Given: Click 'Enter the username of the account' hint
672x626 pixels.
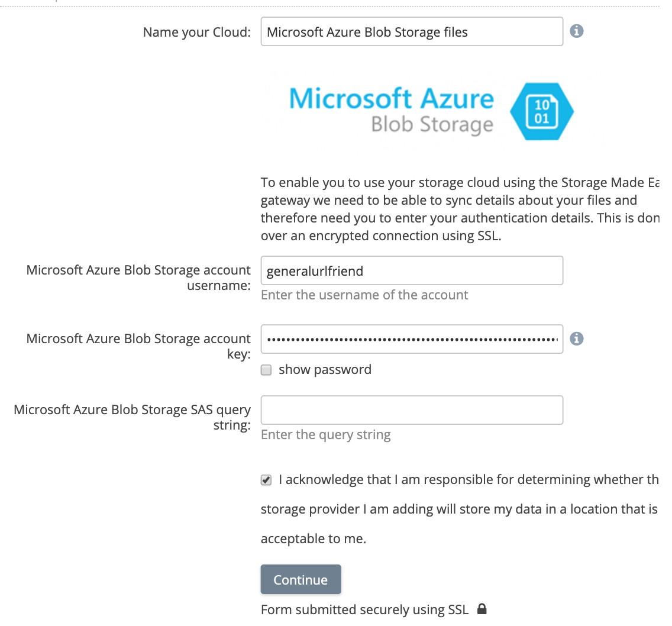Looking at the screenshot, I should pyautogui.click(x=364, y=295).
